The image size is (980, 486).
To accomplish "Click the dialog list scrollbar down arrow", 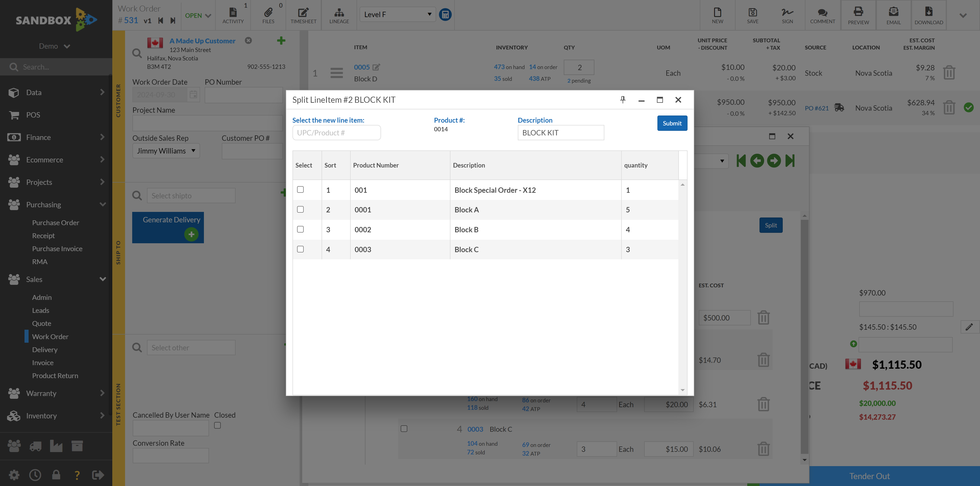I will 682,390.
